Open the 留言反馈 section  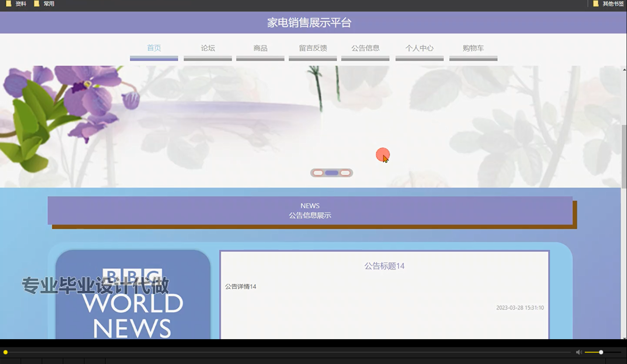pos(313,48)
